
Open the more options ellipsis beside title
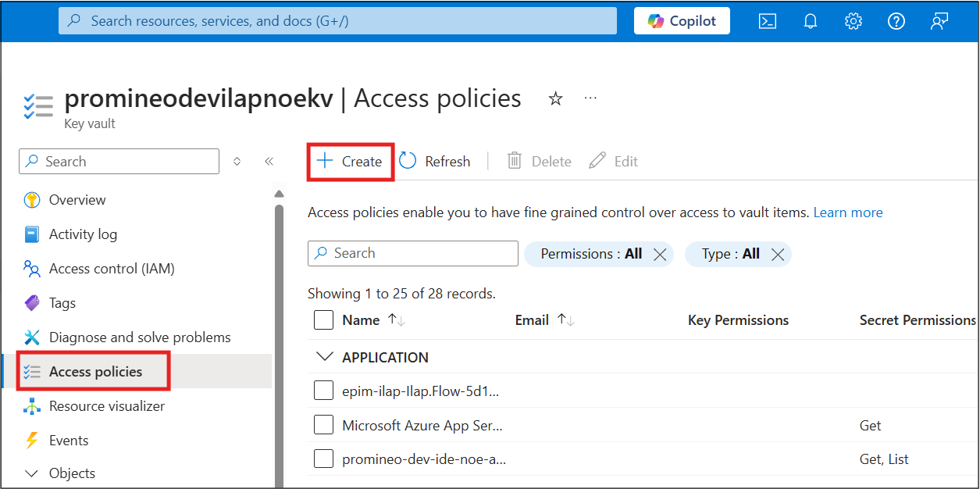tap(590, 98)
